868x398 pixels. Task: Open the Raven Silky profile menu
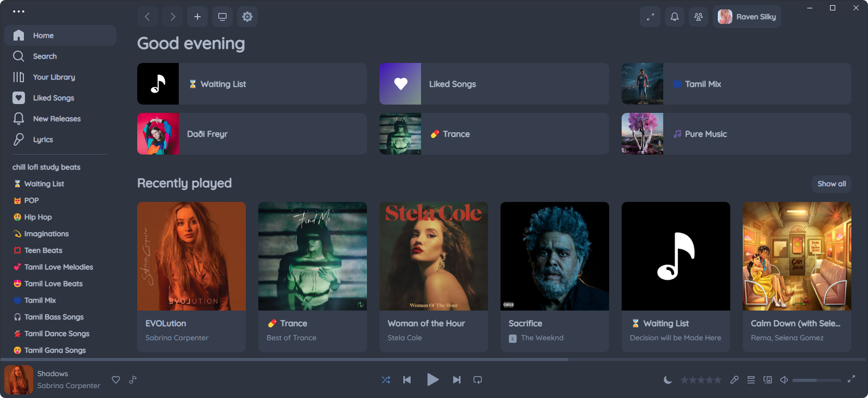coord(747,17)
